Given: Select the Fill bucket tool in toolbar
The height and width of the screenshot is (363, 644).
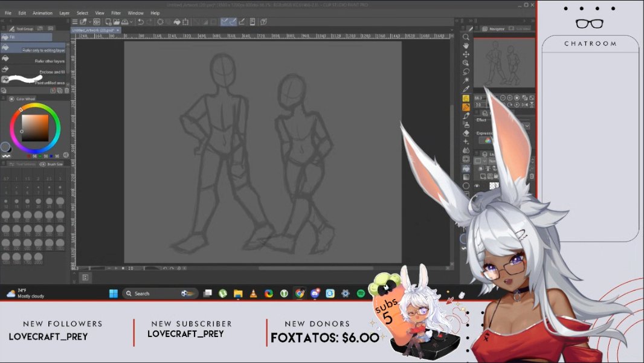Looking at the screenshot, I should pos(466,169).
